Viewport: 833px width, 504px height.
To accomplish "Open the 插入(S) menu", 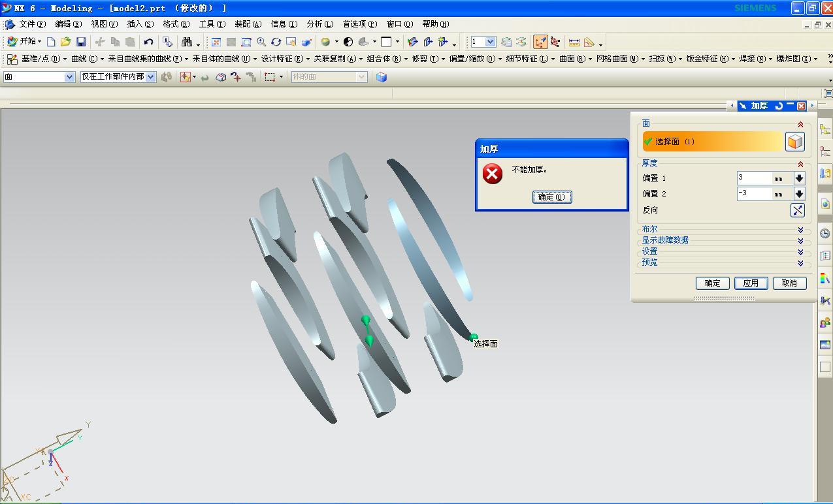I will coord(140,24).
